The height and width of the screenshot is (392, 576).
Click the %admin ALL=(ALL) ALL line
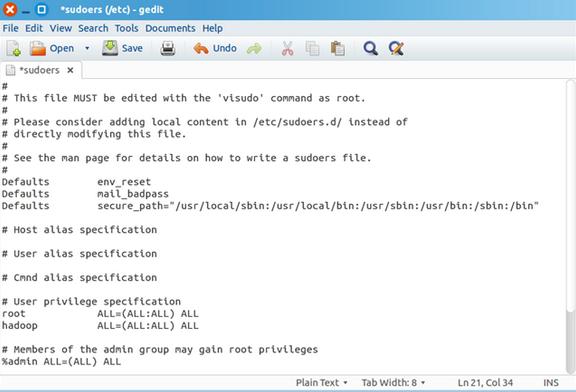(x=61, y=361)
